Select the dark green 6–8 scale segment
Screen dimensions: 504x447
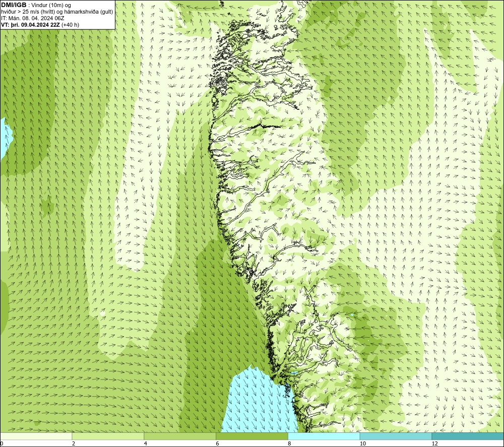252,436
